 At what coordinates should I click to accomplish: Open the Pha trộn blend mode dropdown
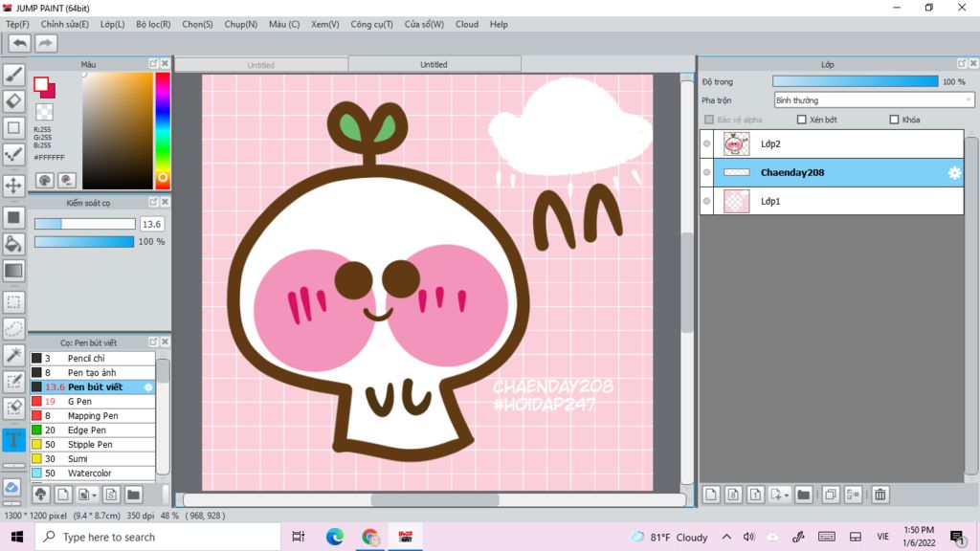pyautogui.click(x=874, y=99)
